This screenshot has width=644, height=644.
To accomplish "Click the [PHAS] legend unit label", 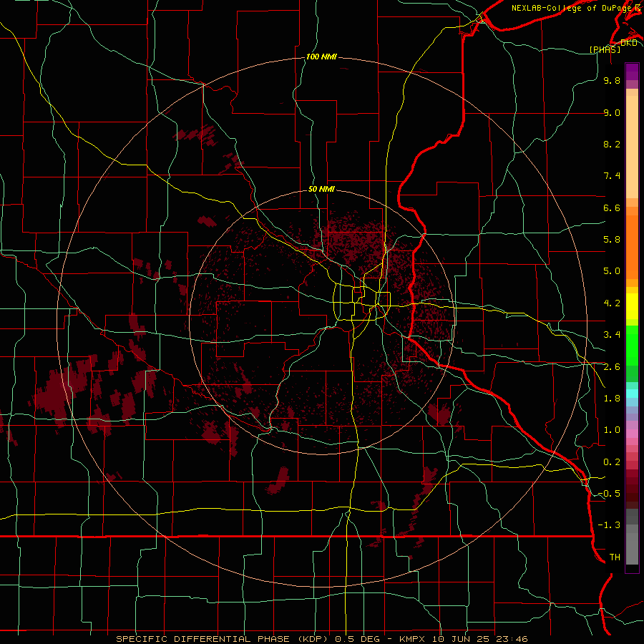I will [605, 49].
